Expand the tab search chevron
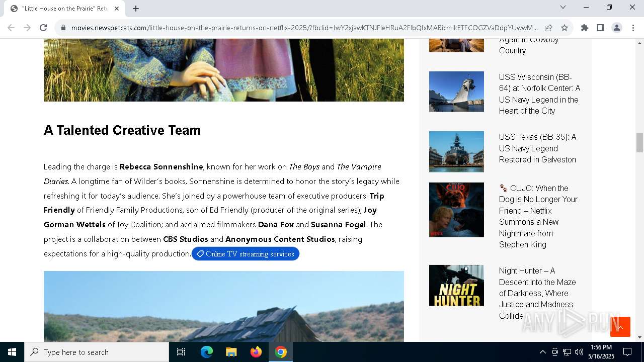Screen dimensions: 644x362 (x=563, y=7)
